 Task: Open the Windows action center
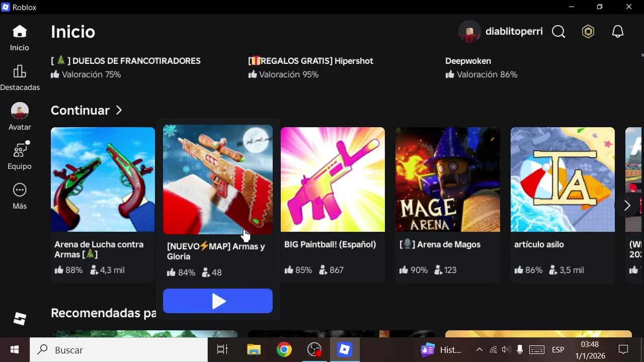[x=623, y=350]
